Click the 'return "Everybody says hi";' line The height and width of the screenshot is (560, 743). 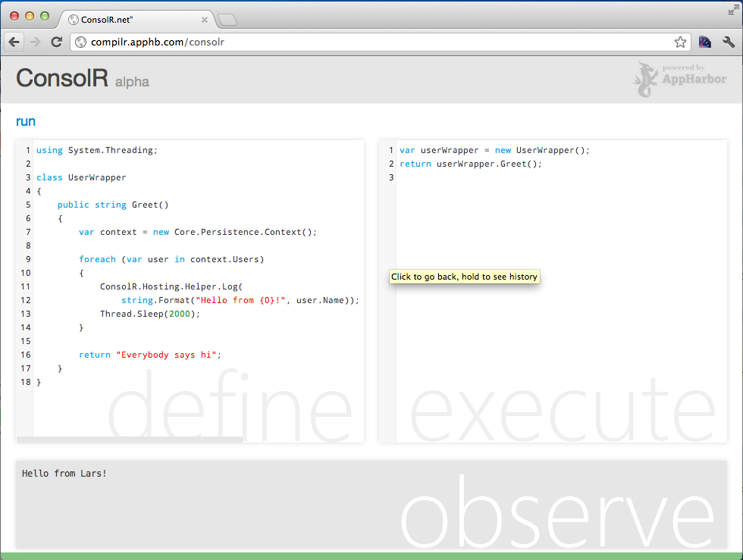tap(150, 355)
